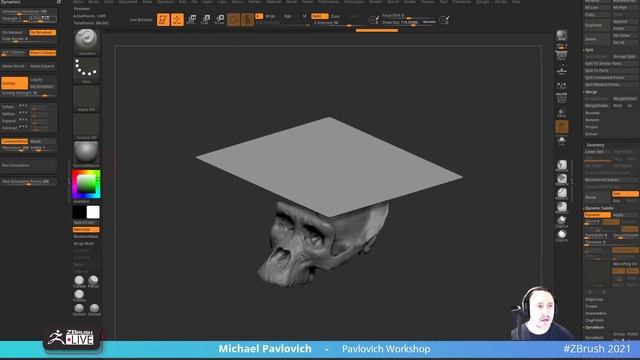Image resolution: width=640 pixels, height=360 pixels.
Task: Toggle the L.Sym local symmetry icon
Action: click(x=562, y=87)
